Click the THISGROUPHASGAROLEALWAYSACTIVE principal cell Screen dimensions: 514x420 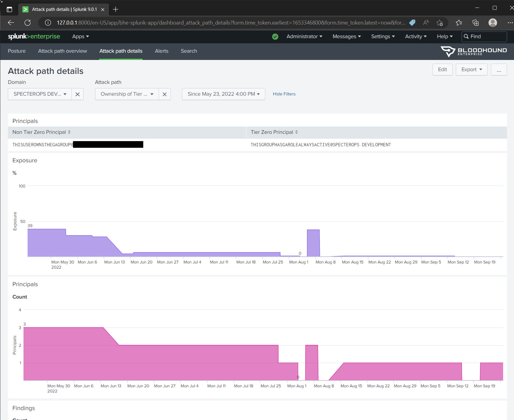pos(321,145)
